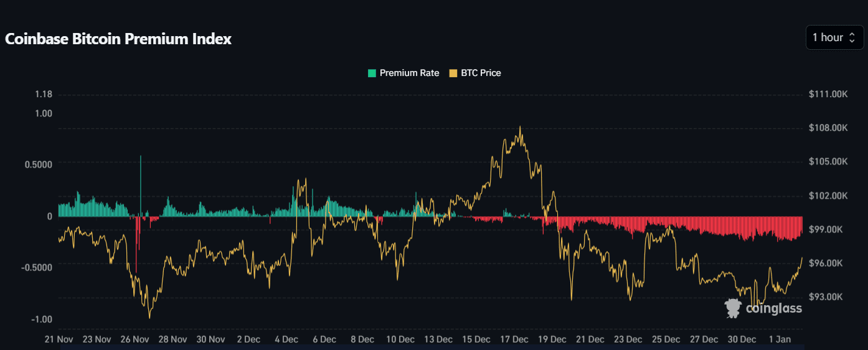The width and height of the screenshot is (868, 350).
Task: Click the yellow BTC Price color swatch
Action: pos(453,73)
